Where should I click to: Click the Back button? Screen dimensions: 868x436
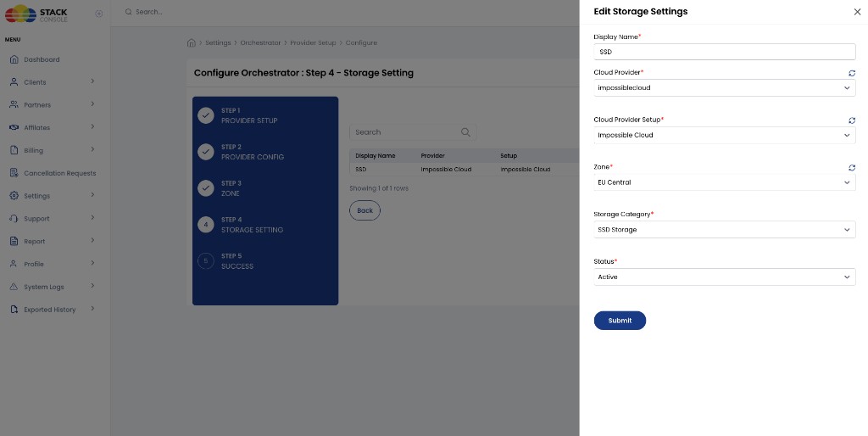point(364,210)
